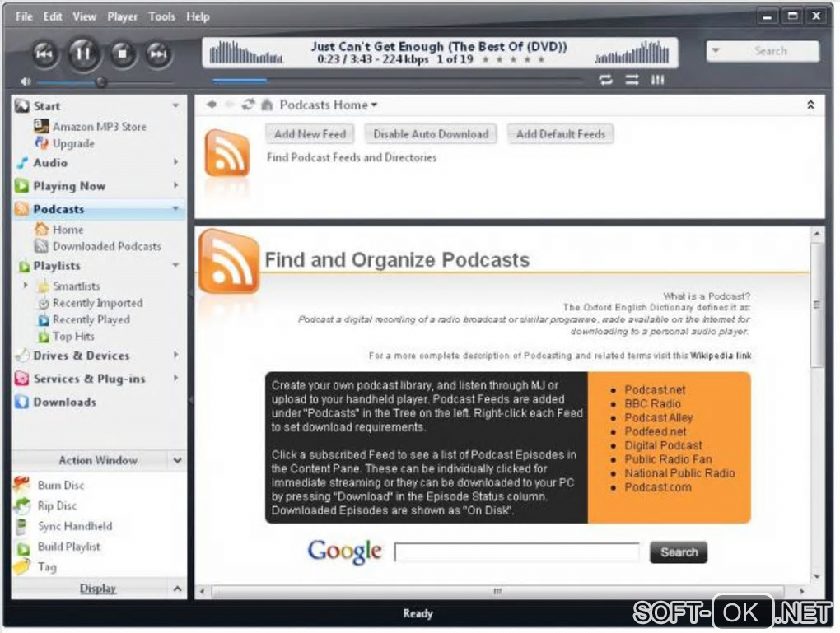Open the Tools menu
This screenshot has height=633, width=840.
click(161, 16)
